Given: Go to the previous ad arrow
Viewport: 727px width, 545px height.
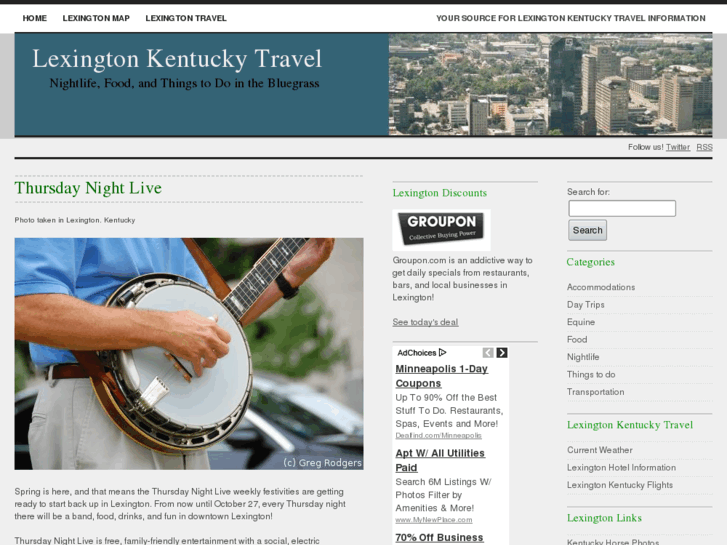Looking at the screenshot, I should [488, 353].
